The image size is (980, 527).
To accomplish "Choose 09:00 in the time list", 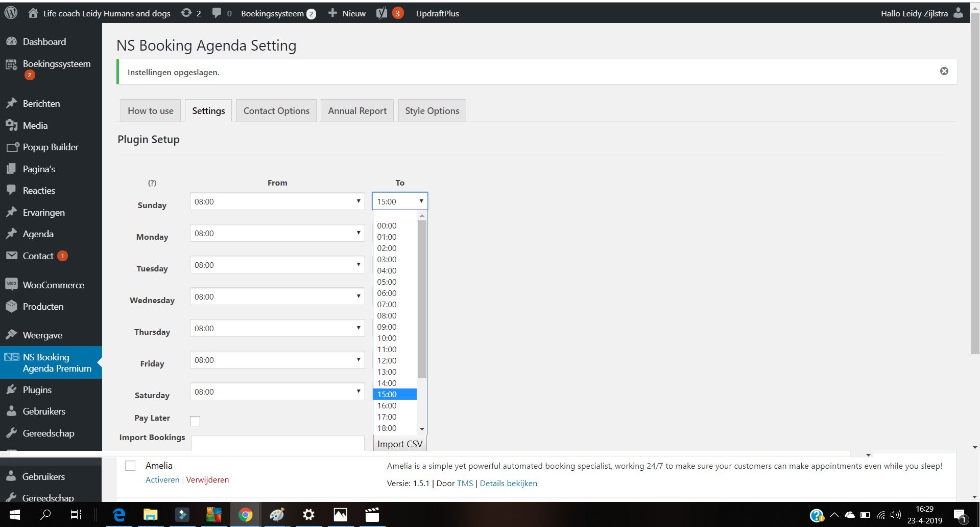I will pos(395,327).
